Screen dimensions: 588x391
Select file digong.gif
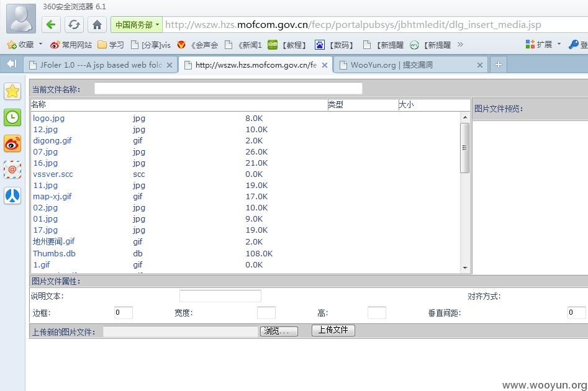[x=52, y=141]
